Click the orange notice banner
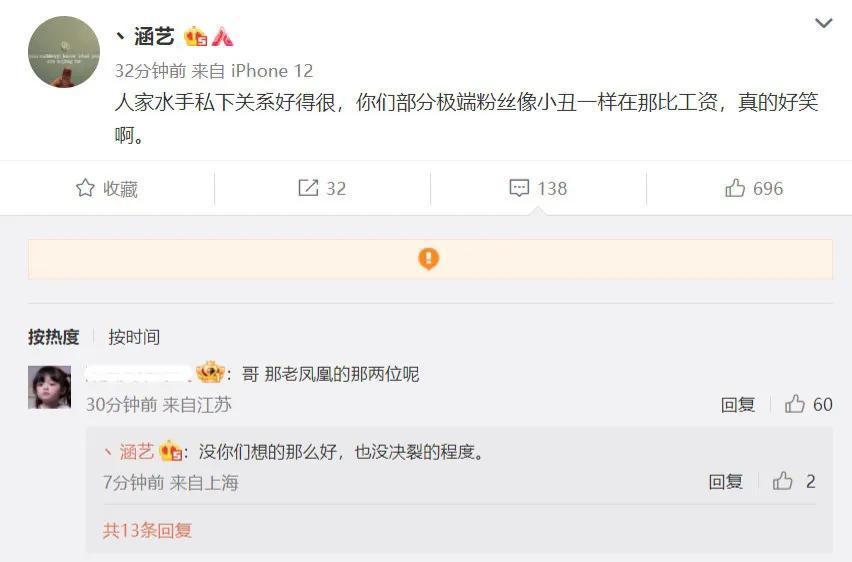 [600, 259]
